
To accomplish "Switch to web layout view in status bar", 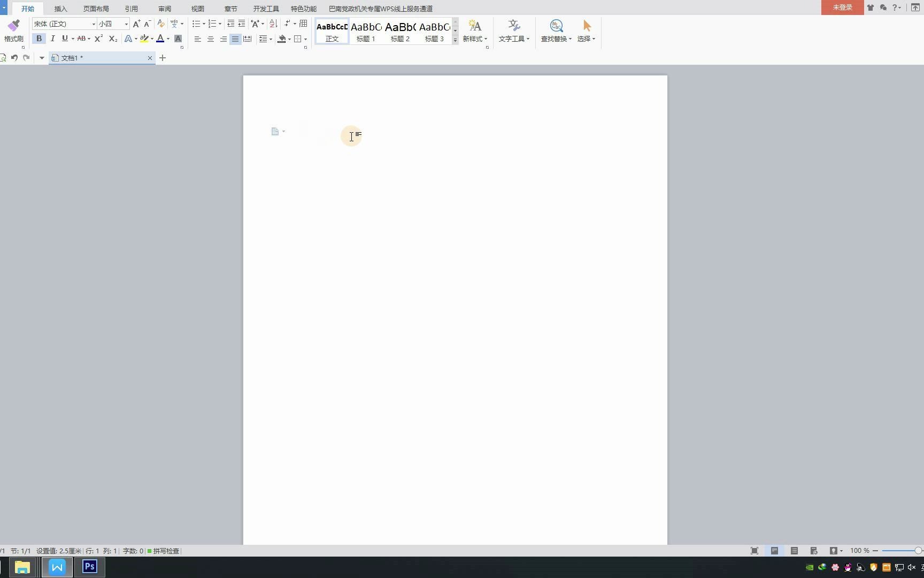I will pyautogui.click(x=814, y=551).
